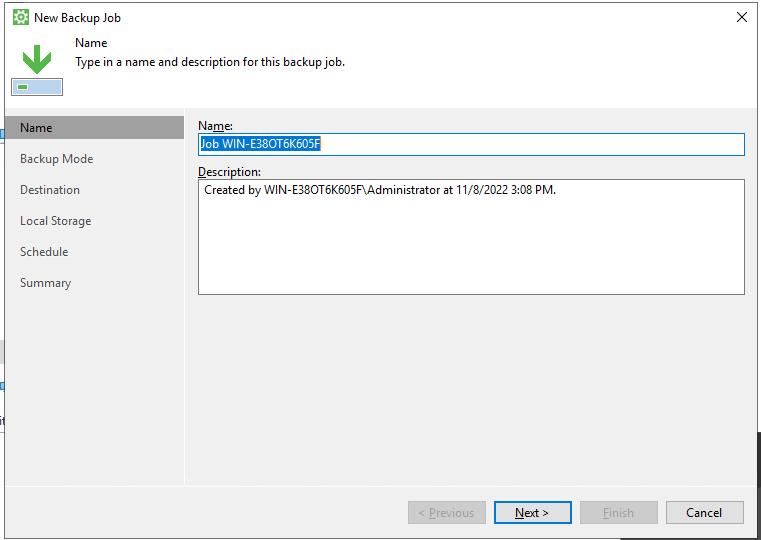Click the "Name:" field label
The width and height of the screenshot is (761, 540).
tap(215, 126)
